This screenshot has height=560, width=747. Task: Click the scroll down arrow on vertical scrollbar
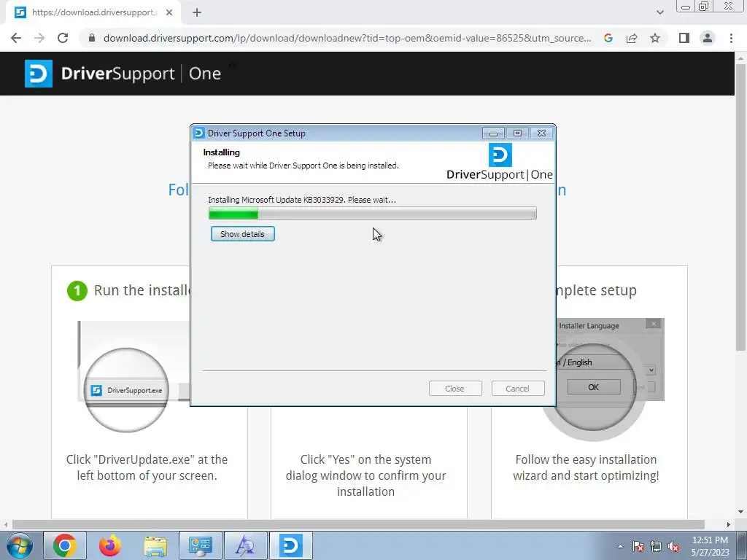point(740,512)
